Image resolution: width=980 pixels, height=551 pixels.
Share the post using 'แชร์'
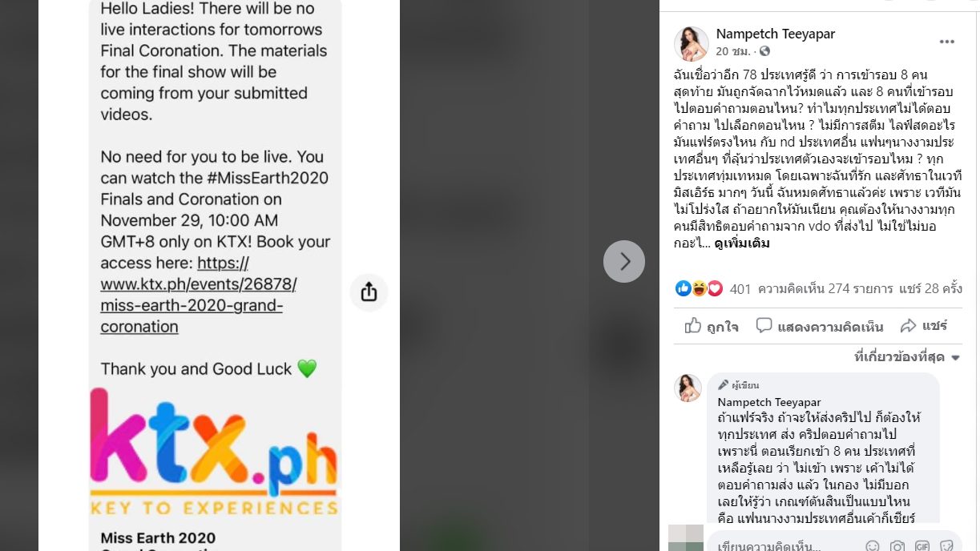click(x=924, y=326)
